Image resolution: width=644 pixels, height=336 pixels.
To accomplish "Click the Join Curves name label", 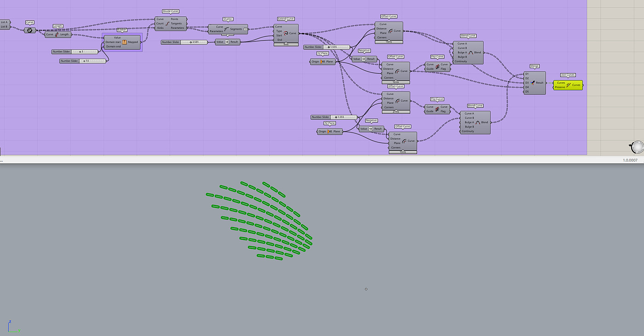I will (568, 75).
